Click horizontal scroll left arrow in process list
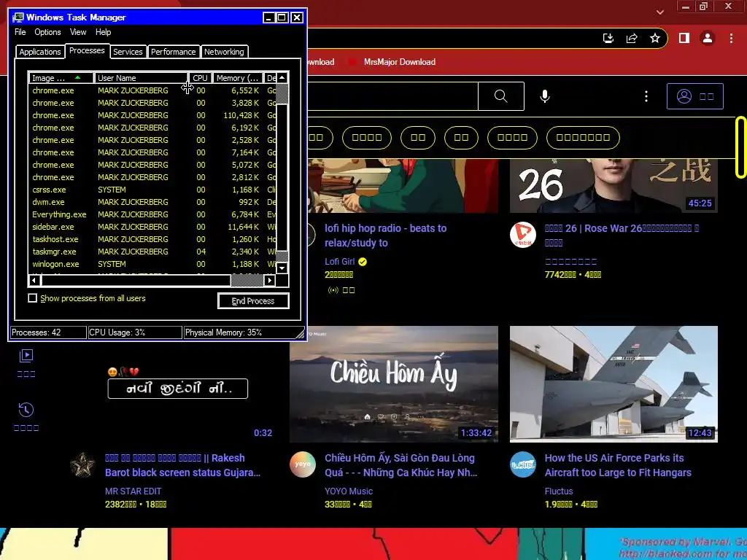Screen dimensions: 747x560 [x=34, y=280]
